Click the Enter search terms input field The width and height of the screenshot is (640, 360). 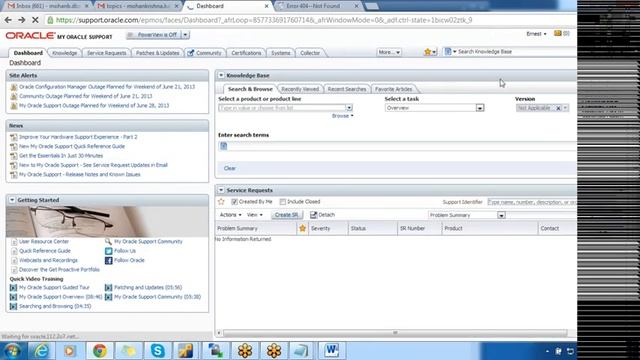(x=398, y=146)
